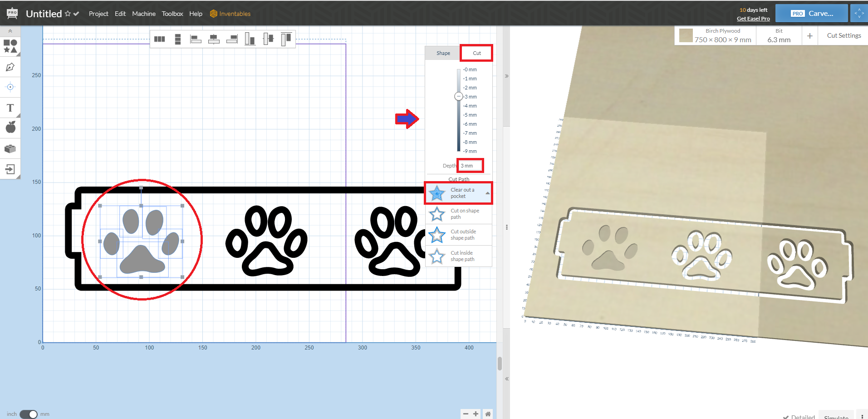The height and width of the screenshot is (419, 868).
Task: Open the Project menu
Action: (x=98, y=14)
